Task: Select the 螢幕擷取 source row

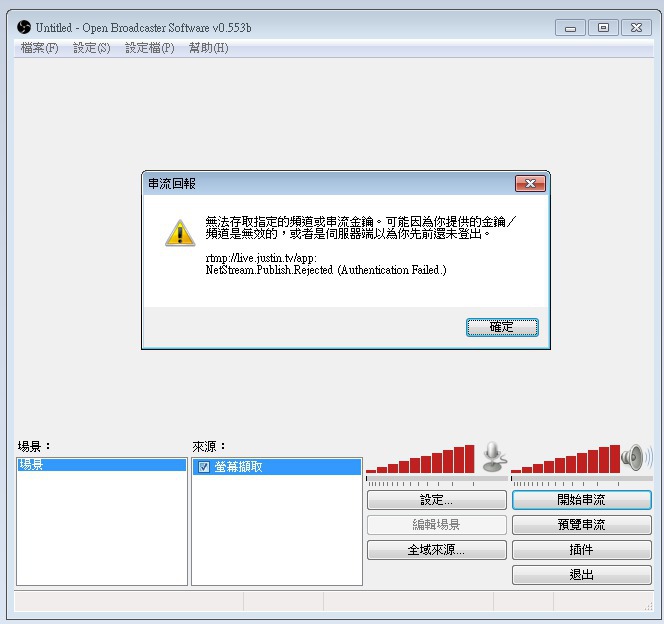Action: pos(277,467)
